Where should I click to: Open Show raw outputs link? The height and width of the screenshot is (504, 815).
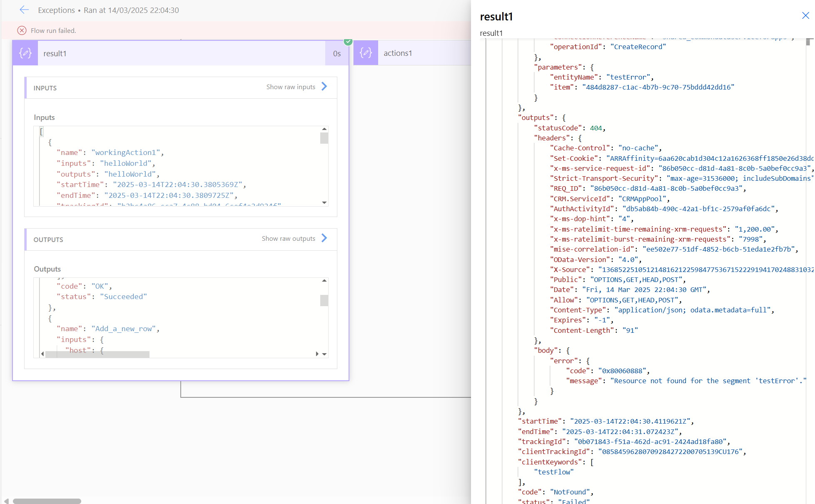pyautogui.click(x=289, y=238)
